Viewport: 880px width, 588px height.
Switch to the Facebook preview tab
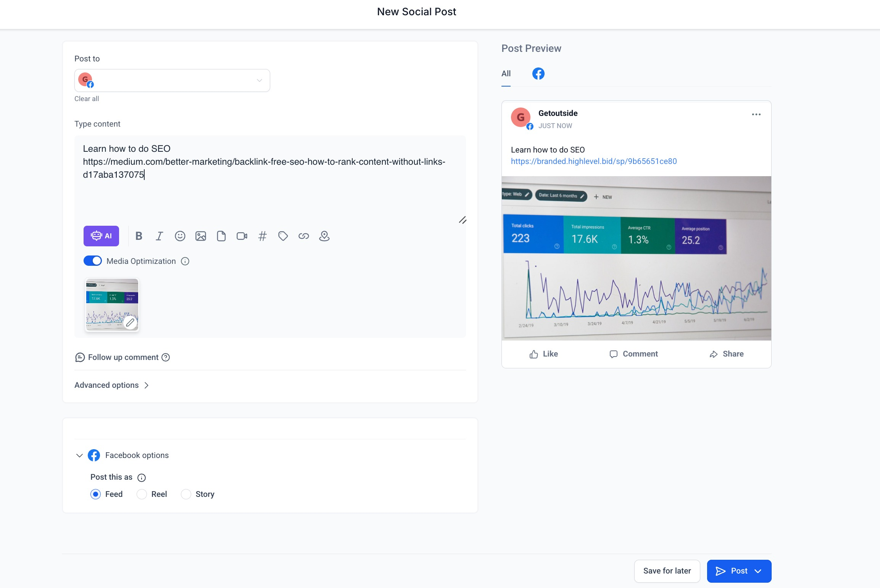[538, 74]
